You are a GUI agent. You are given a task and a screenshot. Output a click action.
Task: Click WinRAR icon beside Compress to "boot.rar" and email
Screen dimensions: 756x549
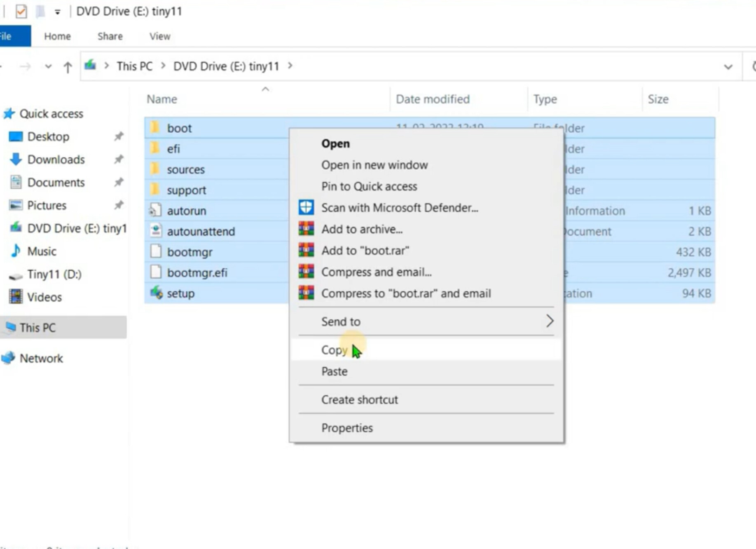click(x=306, y=293)
